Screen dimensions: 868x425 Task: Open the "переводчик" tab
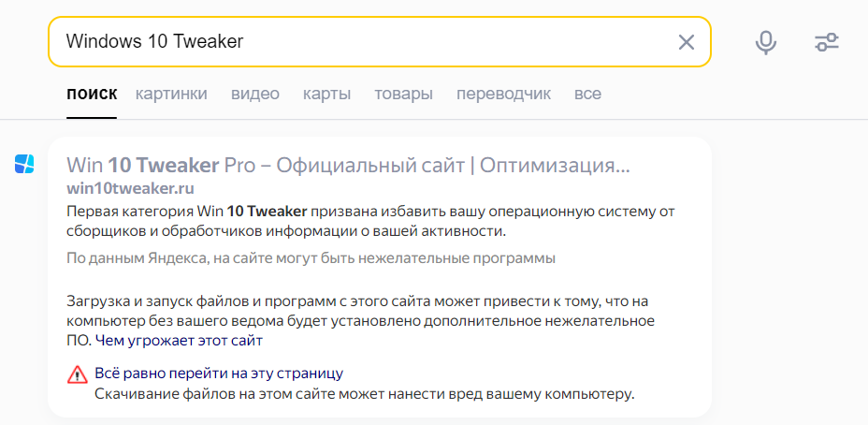pos(504,95)
